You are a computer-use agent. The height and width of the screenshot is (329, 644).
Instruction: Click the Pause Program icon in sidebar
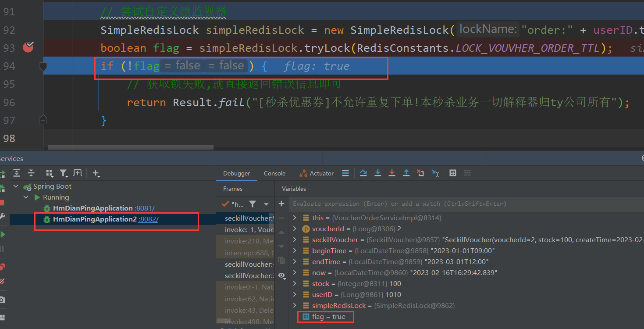[2, 249]
